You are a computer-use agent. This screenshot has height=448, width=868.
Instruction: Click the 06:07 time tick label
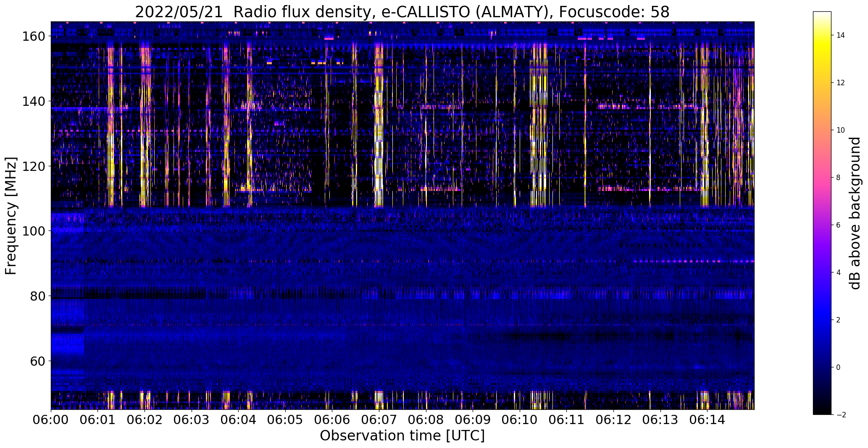point(379,419)
